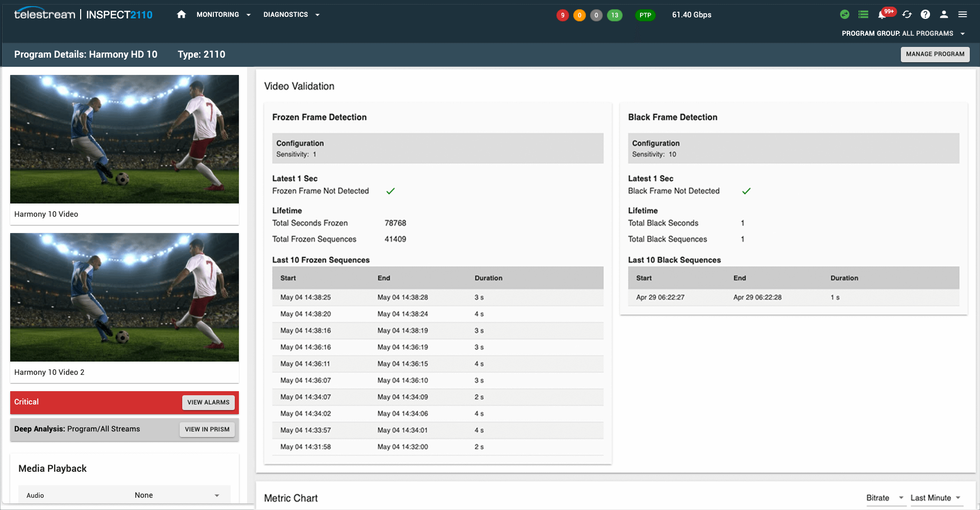980x510 pixels.
Task: Click the Critical alarm status label
Action: tap(27, 402)
